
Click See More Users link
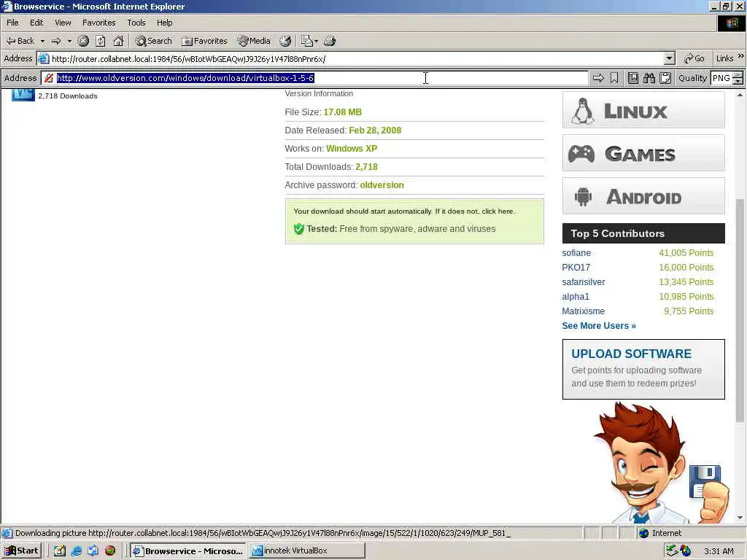(x=599, y=326)
